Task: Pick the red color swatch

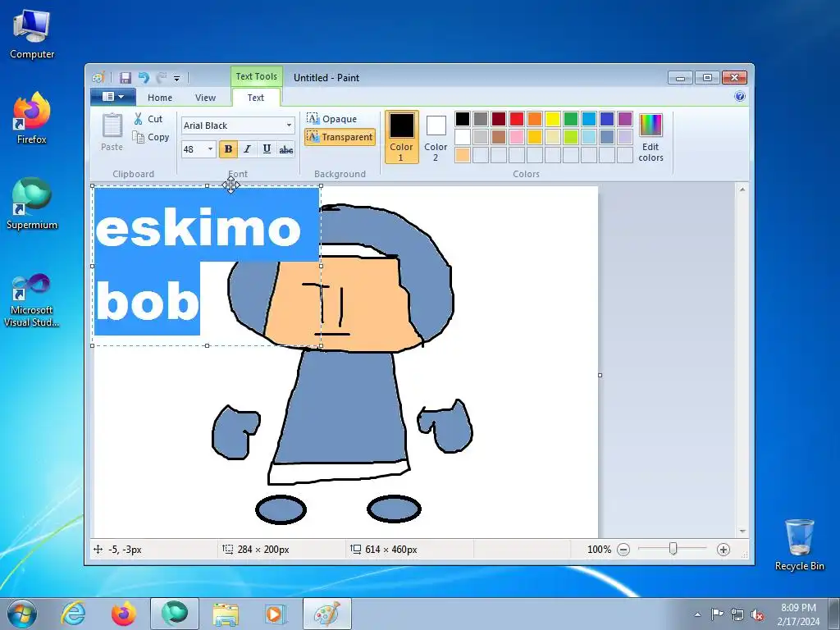Action: (517, 119)
